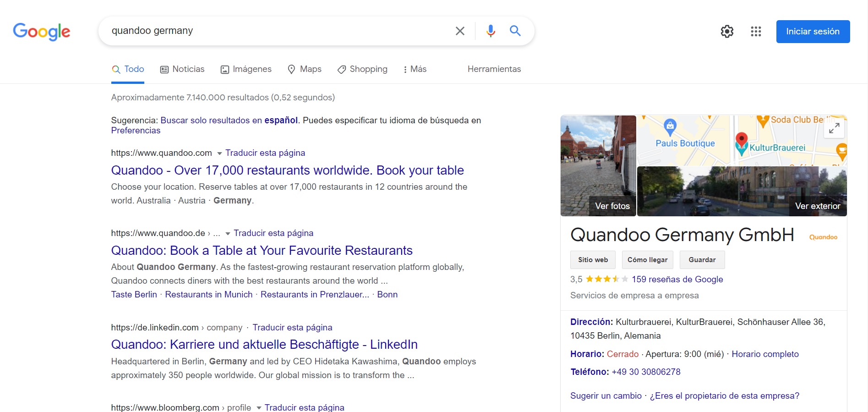
Task: Open Ver fotos thumbnail
Action: pyautogui.click(x=598, y=166)
